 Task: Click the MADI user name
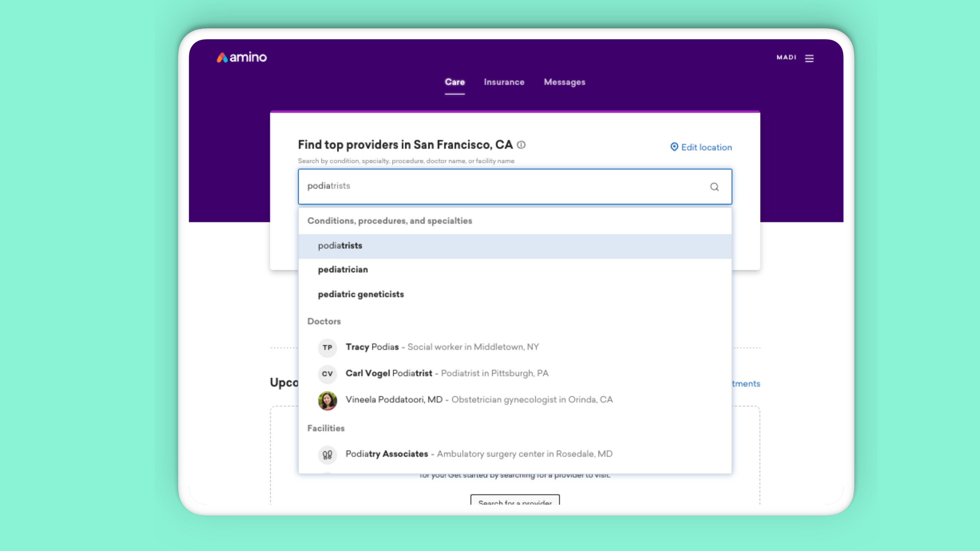[x=786, y=58]
